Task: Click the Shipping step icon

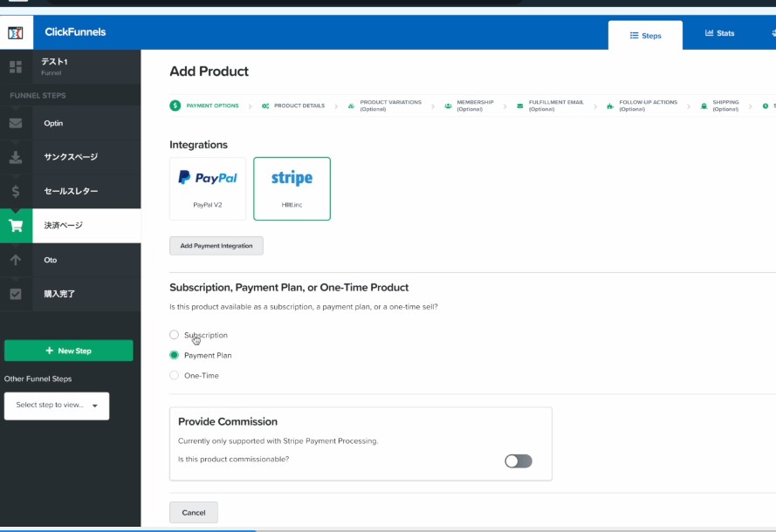Action: 704,106
